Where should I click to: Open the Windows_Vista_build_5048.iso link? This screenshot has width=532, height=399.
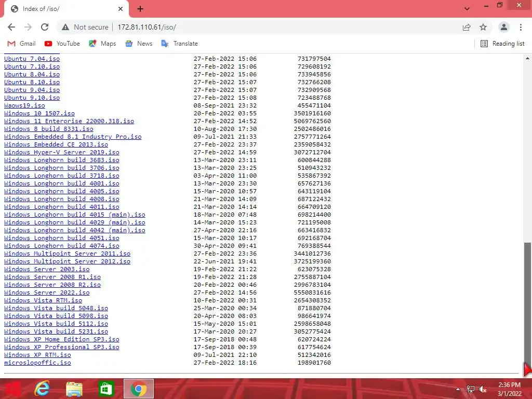pos(56,309)
